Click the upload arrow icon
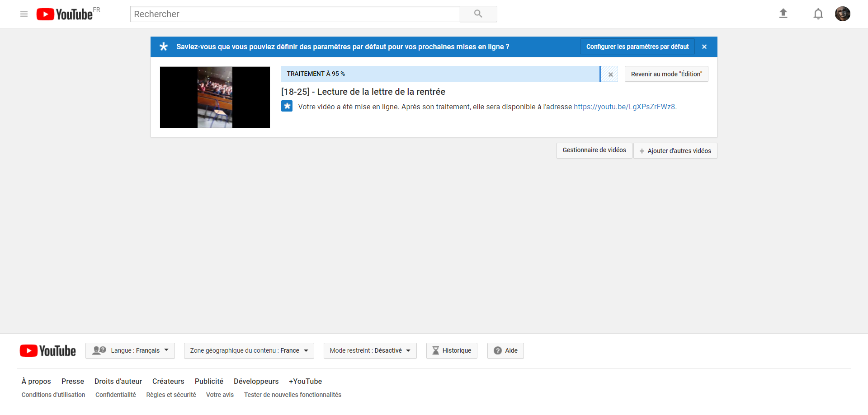 tap(783, 14)
